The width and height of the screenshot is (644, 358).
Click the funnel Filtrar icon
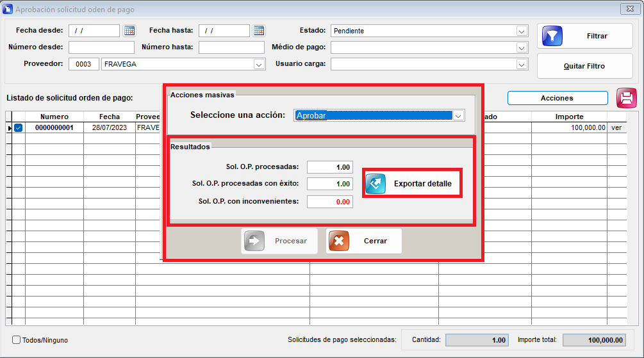click(552, 36)
